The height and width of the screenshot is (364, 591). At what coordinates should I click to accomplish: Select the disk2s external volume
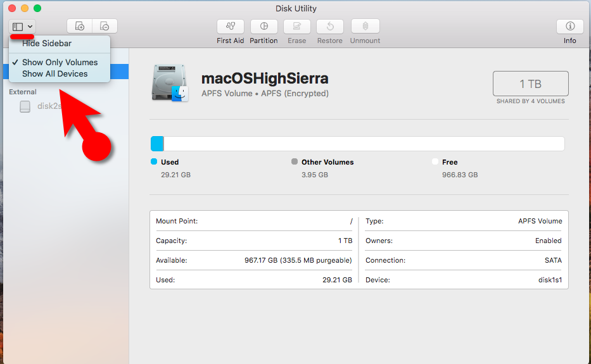coord(49,106)
